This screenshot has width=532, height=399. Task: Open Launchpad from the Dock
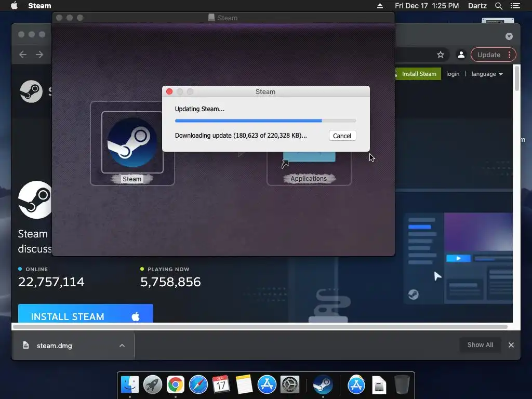point(153,385)
